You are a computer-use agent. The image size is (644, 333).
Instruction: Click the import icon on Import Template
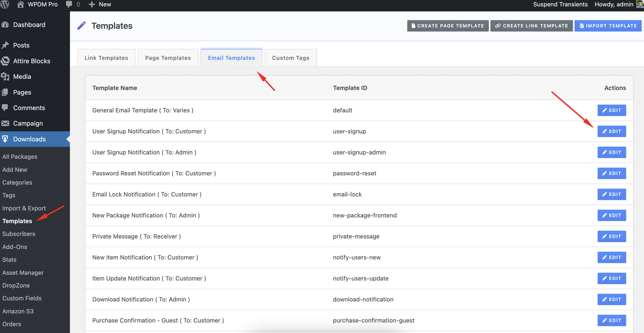(x=582, y=26)
